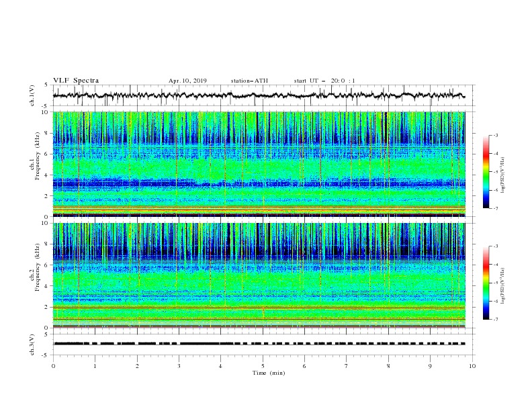Click the time axis tick label "7"
The image size is (532, 411).
click(x=347, y=366)
